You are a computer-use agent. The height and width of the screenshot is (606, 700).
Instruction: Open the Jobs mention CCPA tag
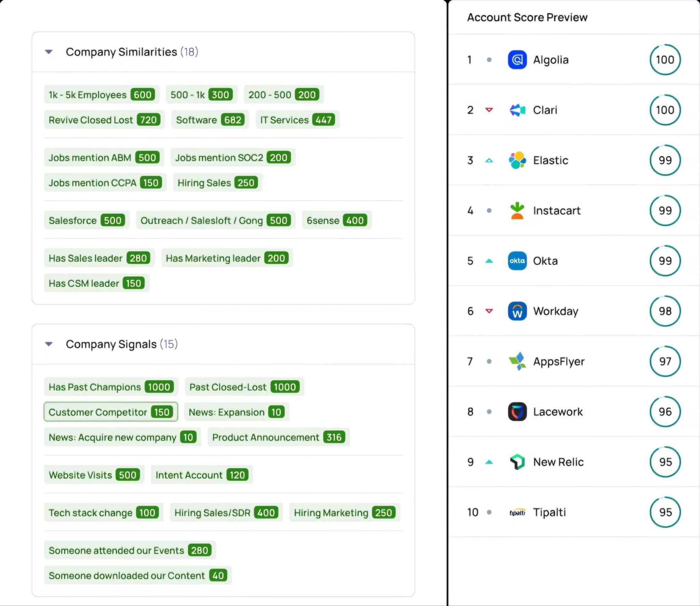click(105, 183)
